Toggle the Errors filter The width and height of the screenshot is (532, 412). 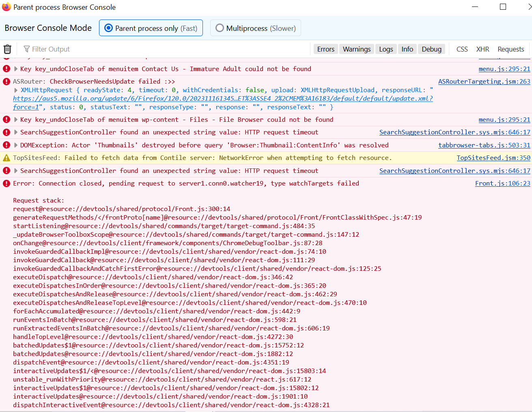point(326,49)
